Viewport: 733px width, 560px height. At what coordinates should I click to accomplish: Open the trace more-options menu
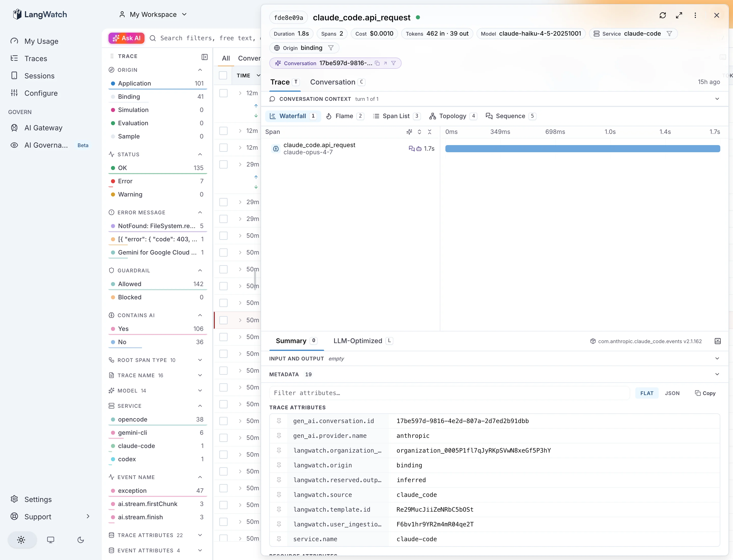[695, 15]
